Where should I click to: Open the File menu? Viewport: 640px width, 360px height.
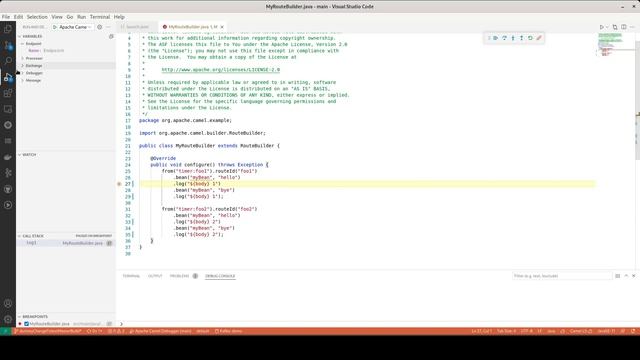pyautogui.click(x=6, y=17)
